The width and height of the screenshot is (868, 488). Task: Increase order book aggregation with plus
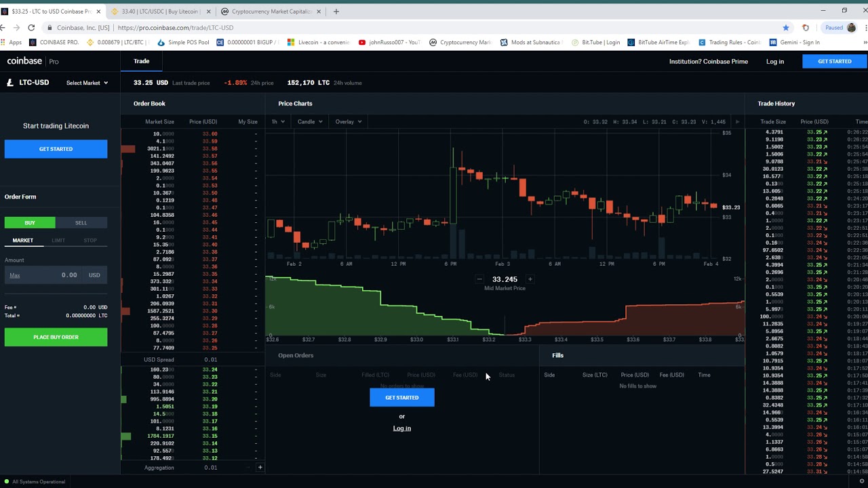pyautogui.click(x=260, y=468)
